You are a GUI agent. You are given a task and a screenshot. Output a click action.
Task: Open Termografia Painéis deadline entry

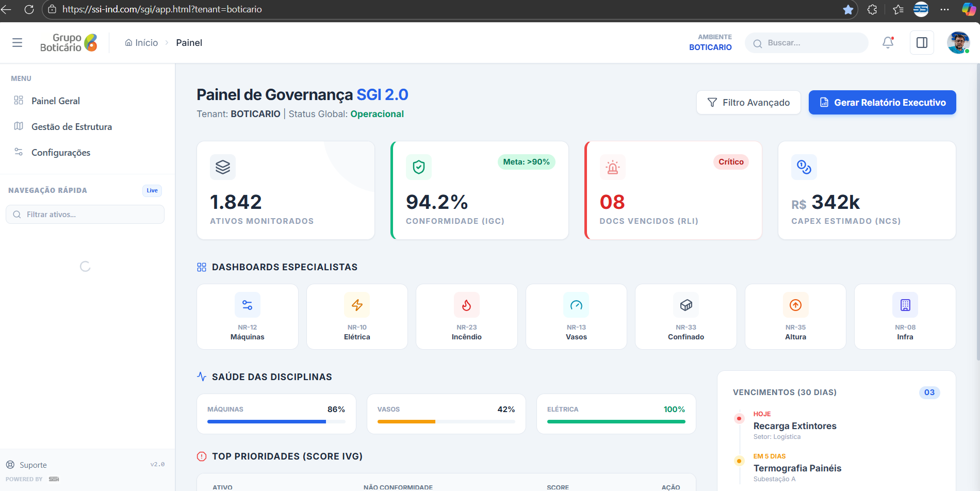tap(797, 468)
